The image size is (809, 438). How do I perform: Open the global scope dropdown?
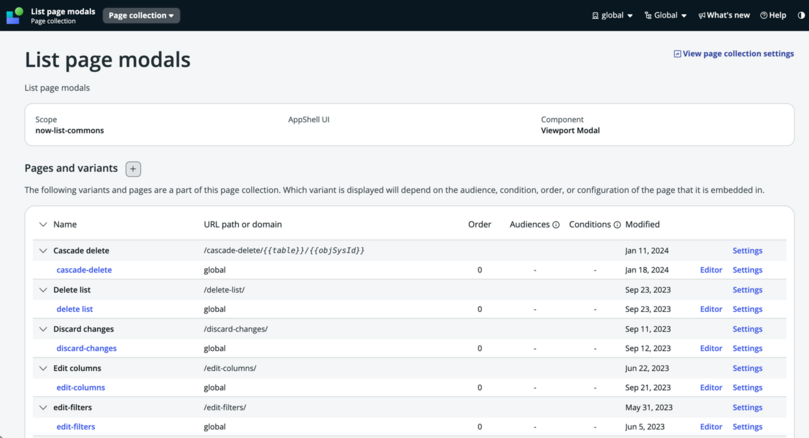point(612,15)
